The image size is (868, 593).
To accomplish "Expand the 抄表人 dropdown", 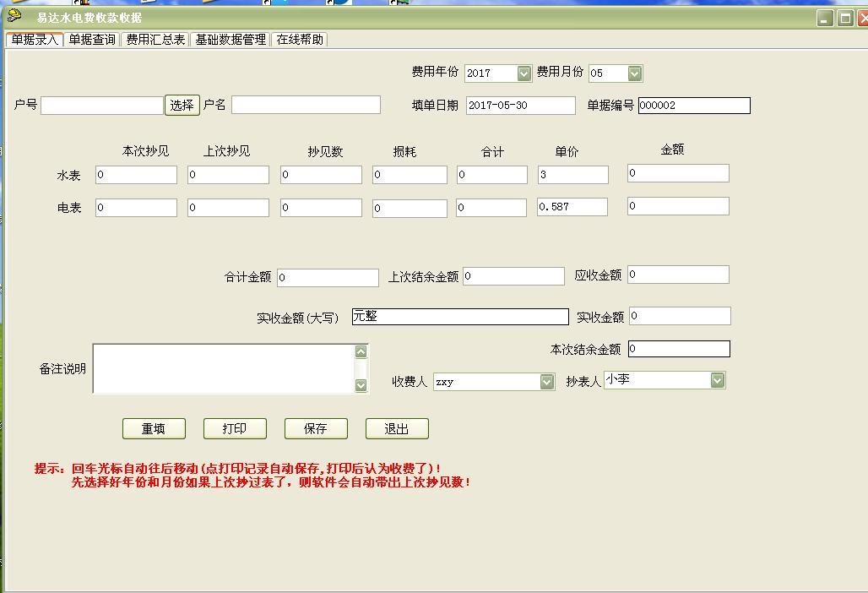I will tap(718, 380).
